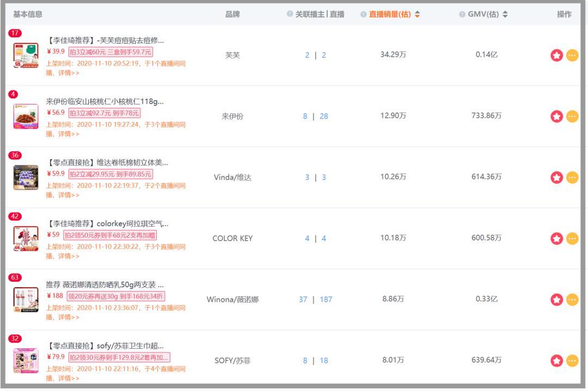
Task: Click 详情>> link in the 芙芙 row
Action: (69, 73)
